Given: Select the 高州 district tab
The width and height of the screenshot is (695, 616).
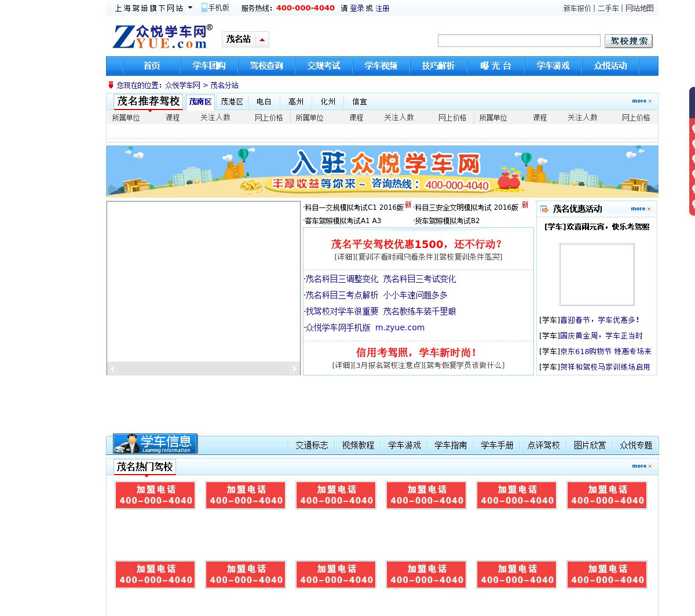Looking at the screenshot, I should coord(296,101).
